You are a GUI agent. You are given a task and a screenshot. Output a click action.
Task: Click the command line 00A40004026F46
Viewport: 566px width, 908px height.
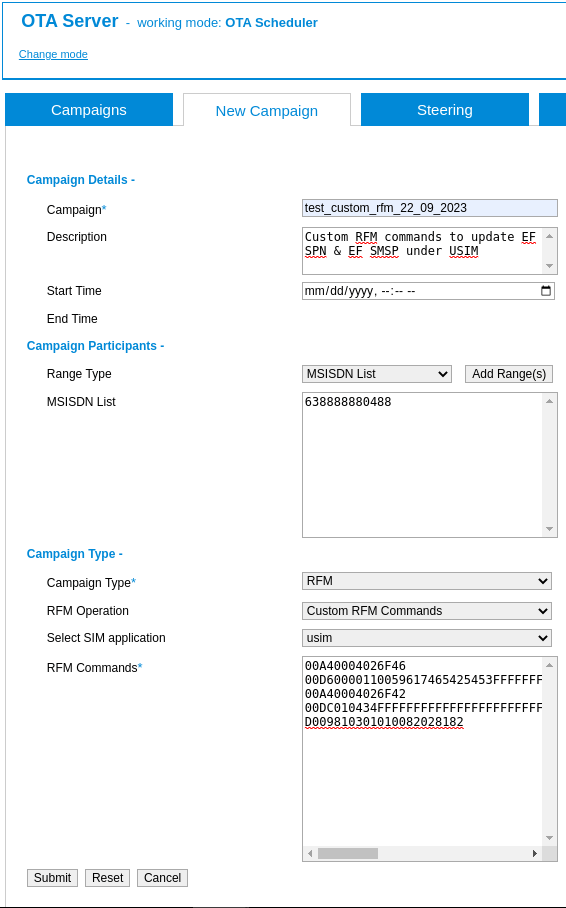355,666
